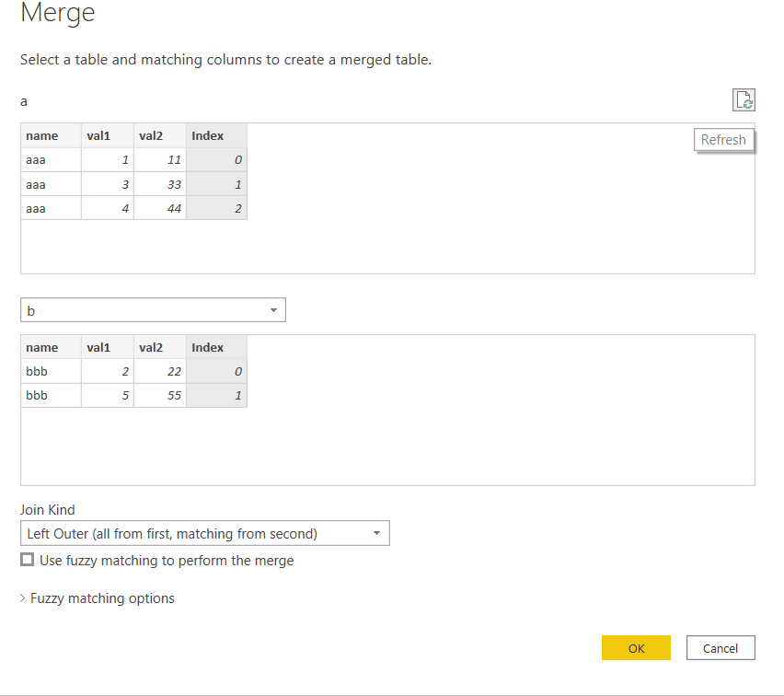Click the refresh preview page icon
The height and width of the screenshot is (696, 784).
point(744,99)
